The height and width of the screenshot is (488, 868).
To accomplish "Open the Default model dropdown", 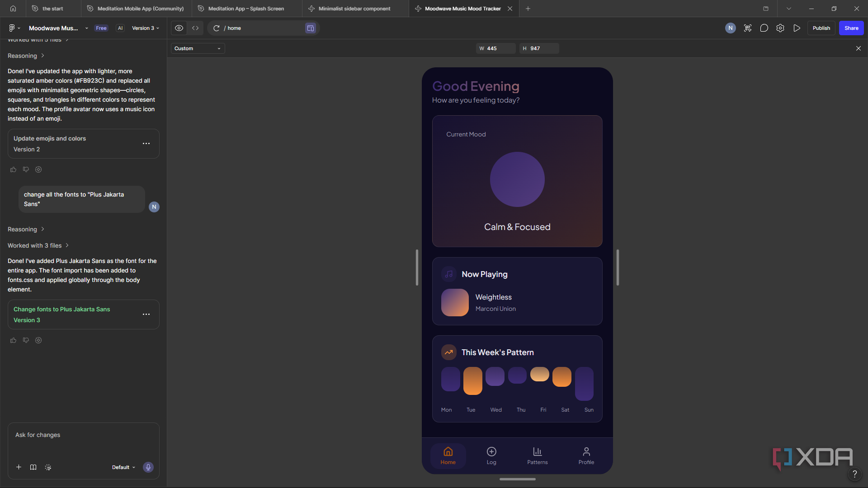I will [x=123, y=467].
